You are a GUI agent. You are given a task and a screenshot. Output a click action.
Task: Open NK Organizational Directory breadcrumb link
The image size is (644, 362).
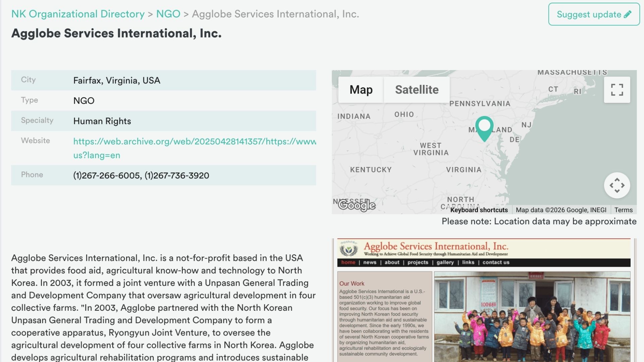coord(78,14)
